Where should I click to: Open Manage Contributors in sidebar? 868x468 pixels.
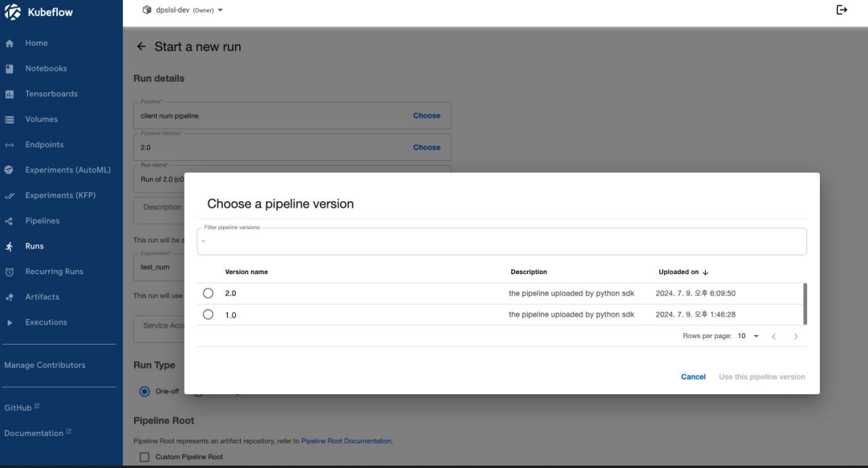(45, 365)
